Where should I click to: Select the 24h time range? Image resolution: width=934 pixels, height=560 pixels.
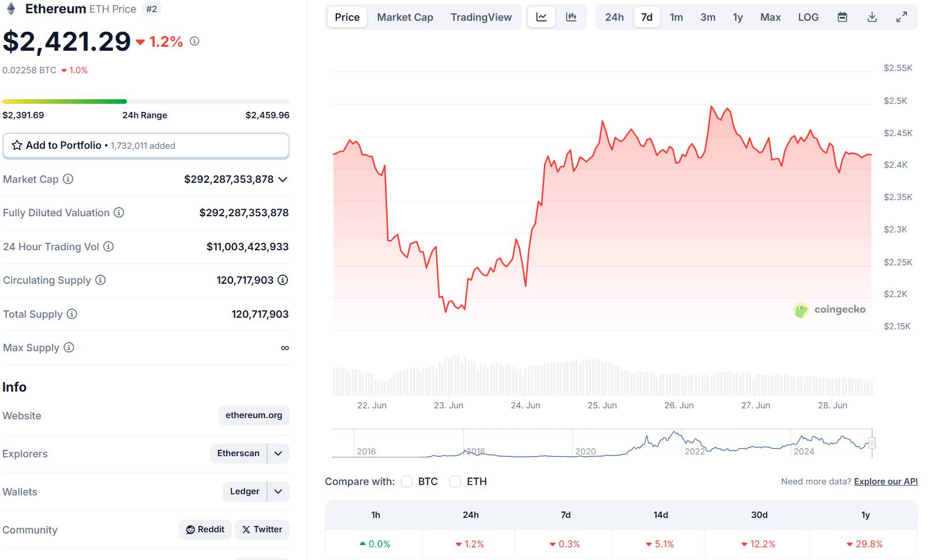tap(614, 17)
